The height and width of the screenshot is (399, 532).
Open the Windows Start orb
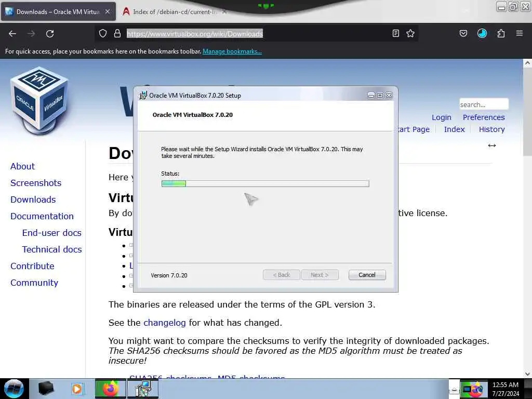click(x=14, y=389)
